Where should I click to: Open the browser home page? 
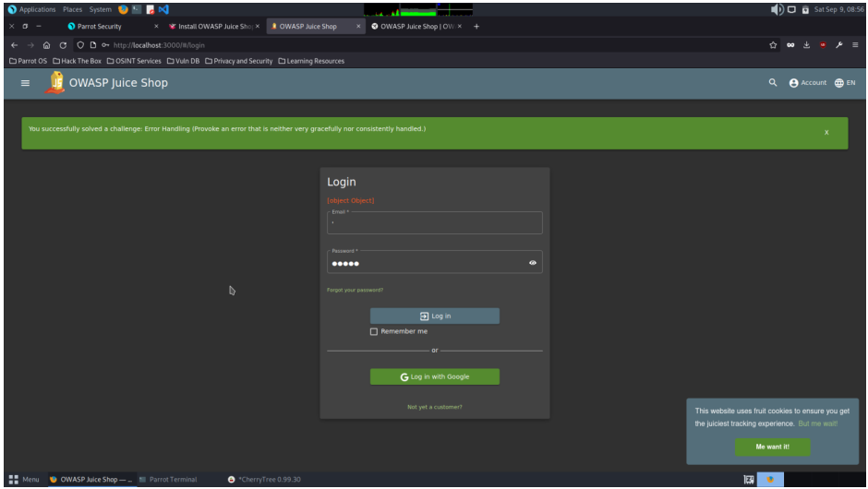pos(46,45)
